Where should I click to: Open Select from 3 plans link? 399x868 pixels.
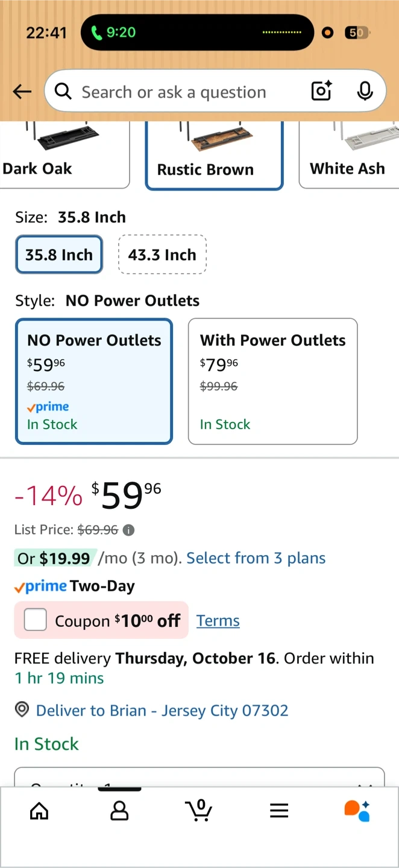click(256, 558)
